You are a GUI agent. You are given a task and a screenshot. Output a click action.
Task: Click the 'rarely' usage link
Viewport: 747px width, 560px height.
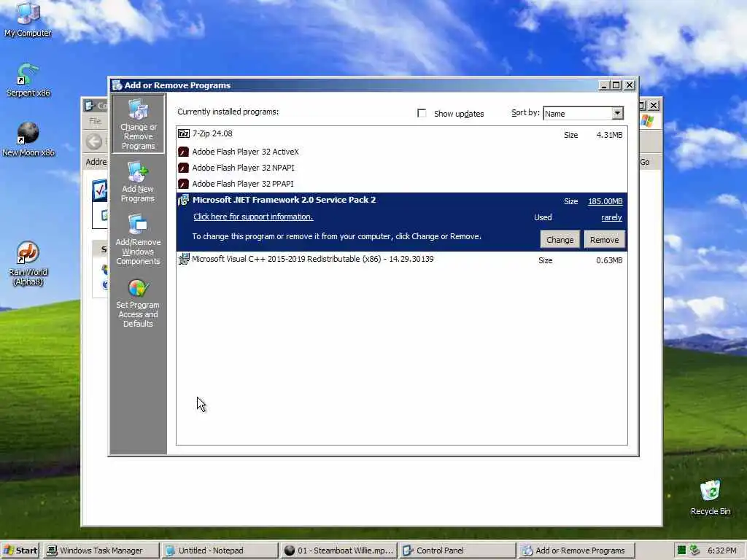(612, 217)
